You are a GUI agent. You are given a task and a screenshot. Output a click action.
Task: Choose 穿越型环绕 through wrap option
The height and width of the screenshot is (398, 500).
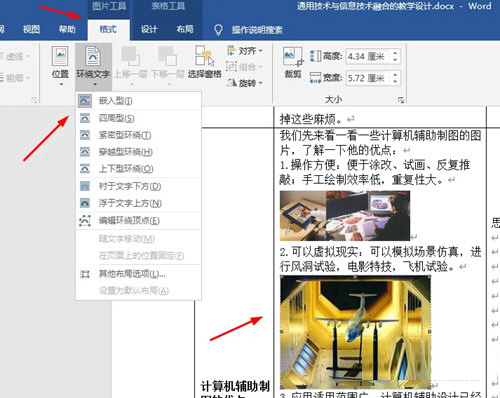(139, 152)
